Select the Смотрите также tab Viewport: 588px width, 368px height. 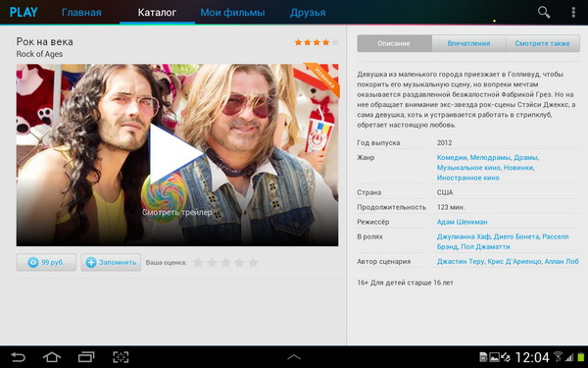[542, 43]
